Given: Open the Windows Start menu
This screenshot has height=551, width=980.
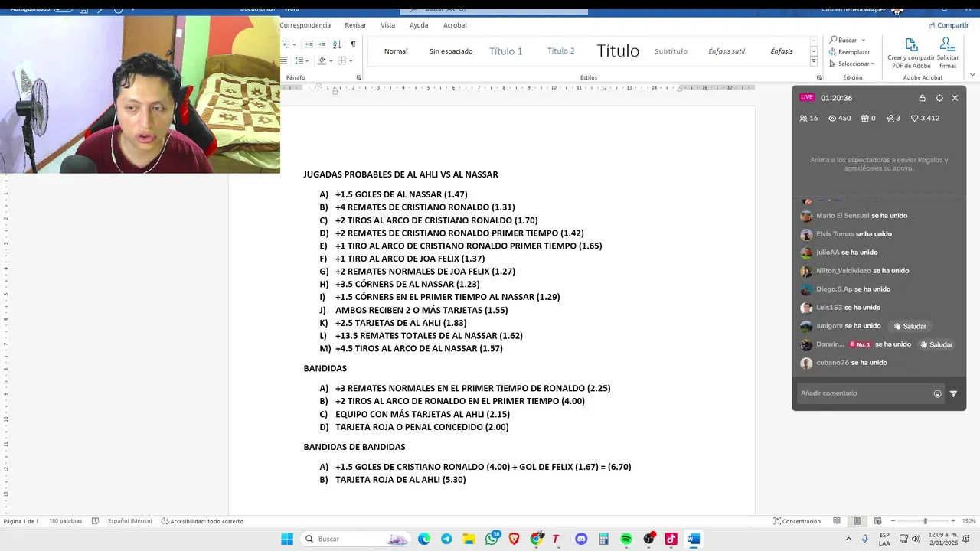Looking at the screenshot, I should [287, 539].
